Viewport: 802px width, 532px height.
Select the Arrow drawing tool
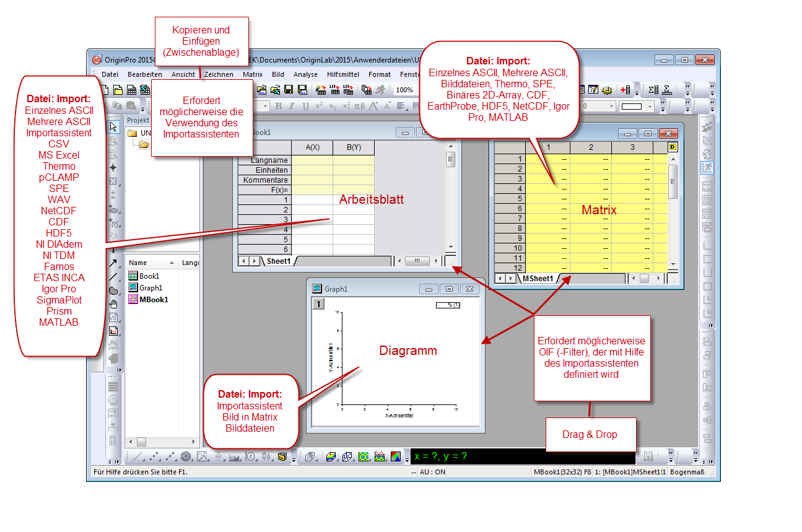point(113,263)
